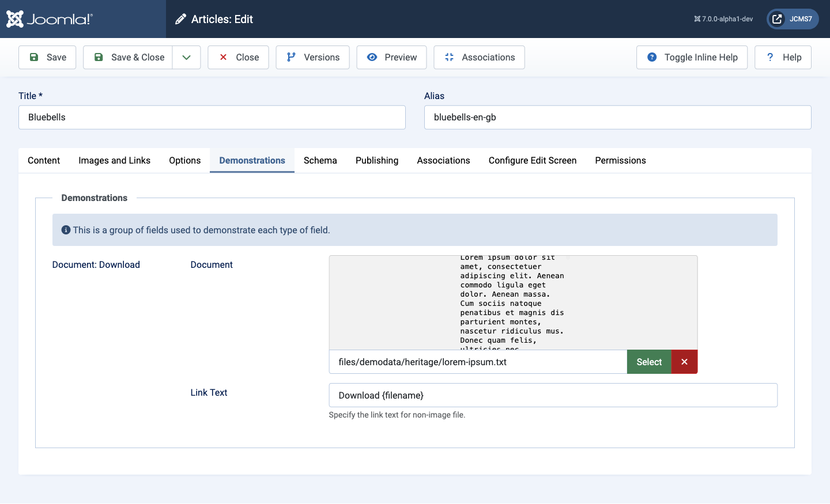Click the info icon in the blue notice
Screen dimensions: 830x504
point(66,230)
